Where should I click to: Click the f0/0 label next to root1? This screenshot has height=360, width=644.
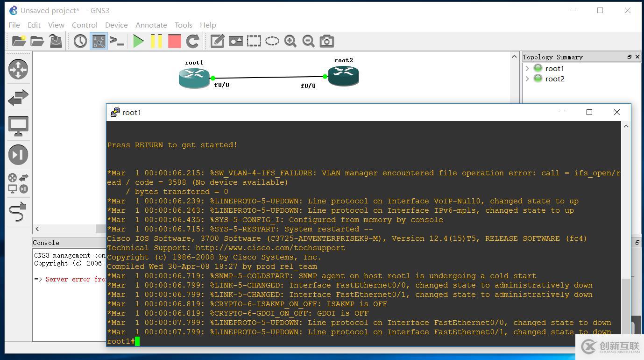point(222,85)
